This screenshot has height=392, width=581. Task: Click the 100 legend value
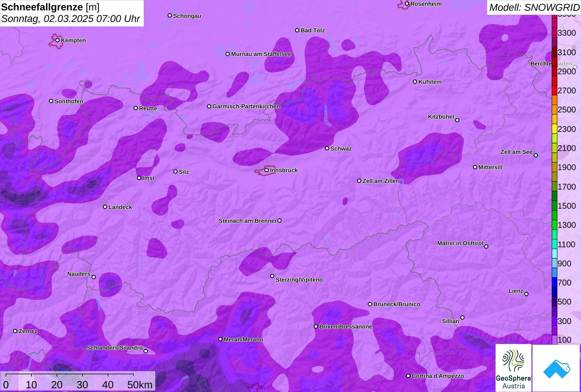point(564,340)
